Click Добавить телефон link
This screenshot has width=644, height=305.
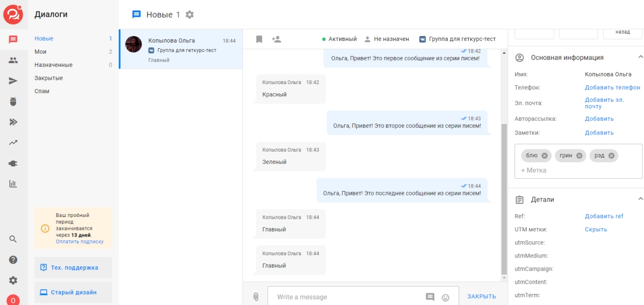click(612, 87)
